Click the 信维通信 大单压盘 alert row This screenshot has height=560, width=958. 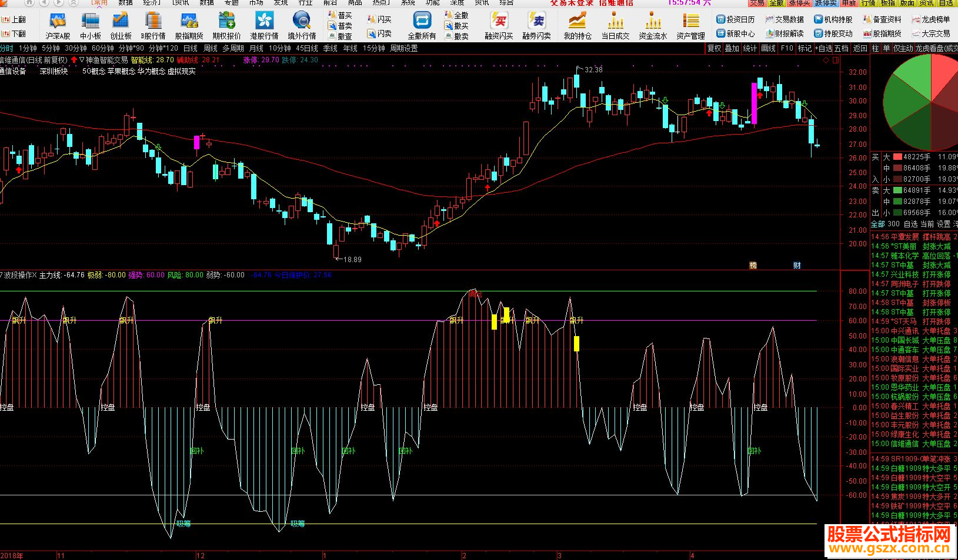(x=914, y=444)
